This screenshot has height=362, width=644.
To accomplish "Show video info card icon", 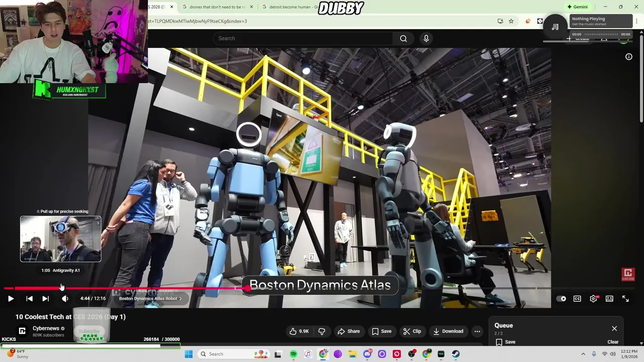I will point(628,57).
